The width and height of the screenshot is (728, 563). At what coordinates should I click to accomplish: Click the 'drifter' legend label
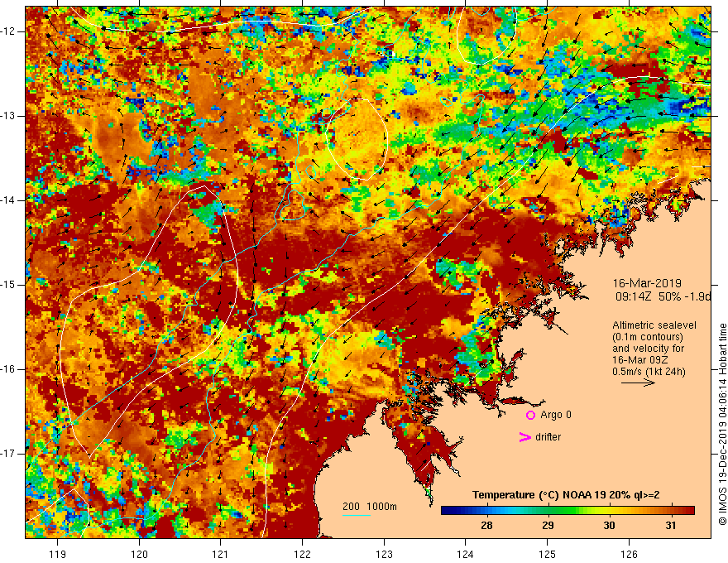tap(548, 437)
